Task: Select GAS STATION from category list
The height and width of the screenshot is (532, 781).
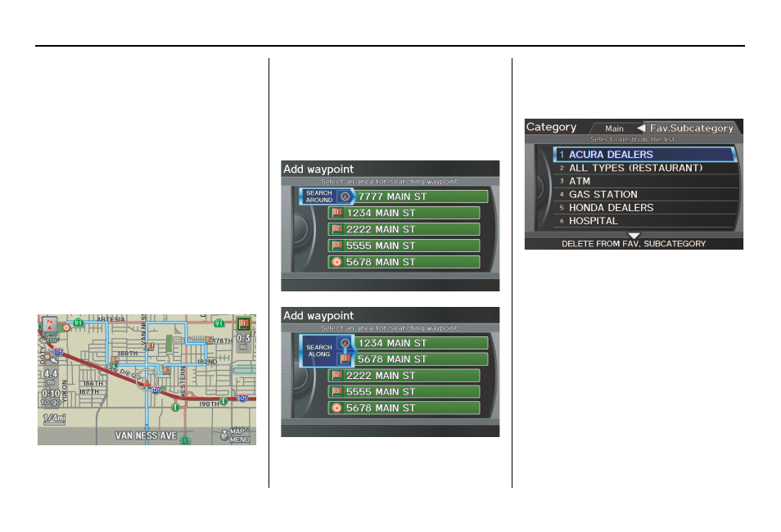Action: pyautogui.click(x=646, y=194)
